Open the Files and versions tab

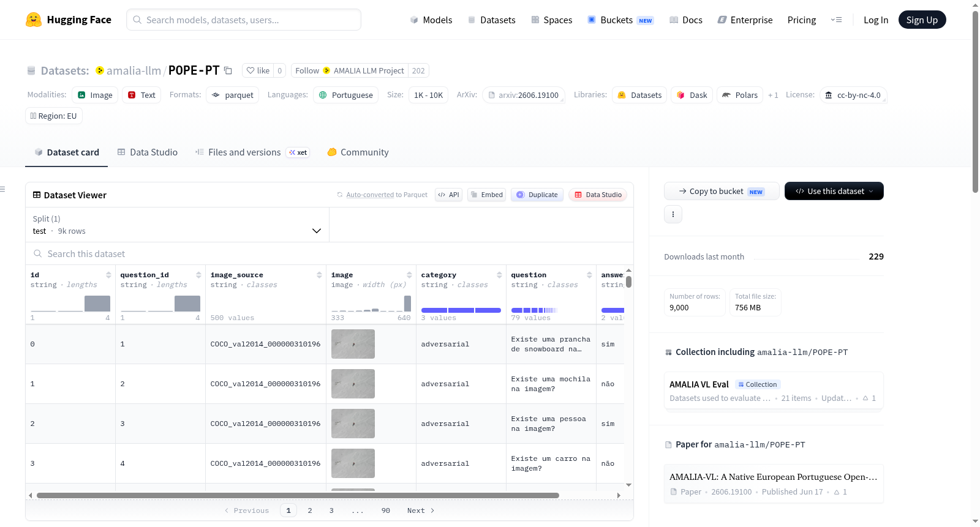pyautogui.click(x=252, y=152)
